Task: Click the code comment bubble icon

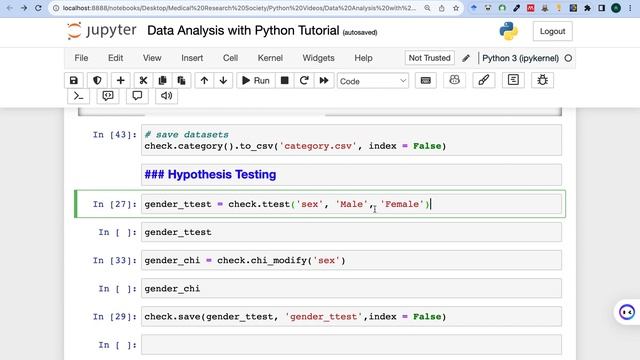Action: pyautogui.click(x=108, y=96)
